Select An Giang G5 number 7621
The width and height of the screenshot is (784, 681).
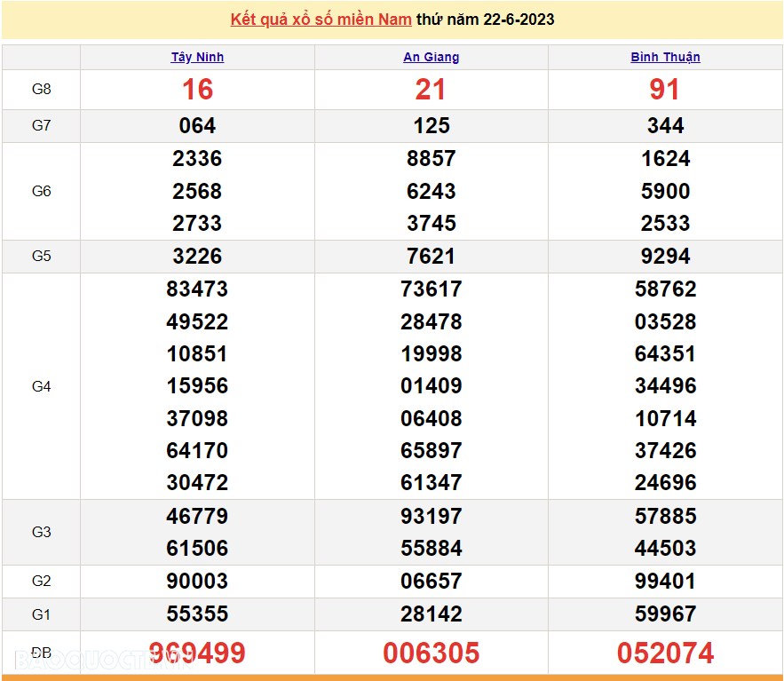pyautogui.click(x=431, y=256)
